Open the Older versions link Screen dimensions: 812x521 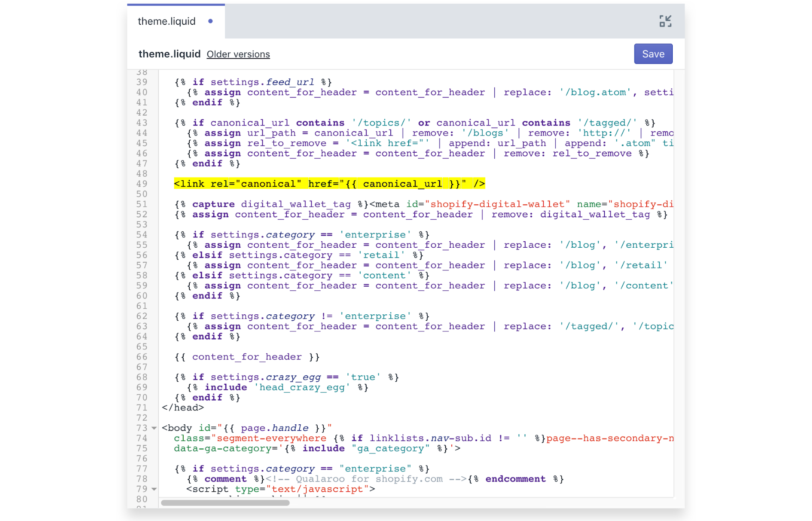click(x=238, y=54)
